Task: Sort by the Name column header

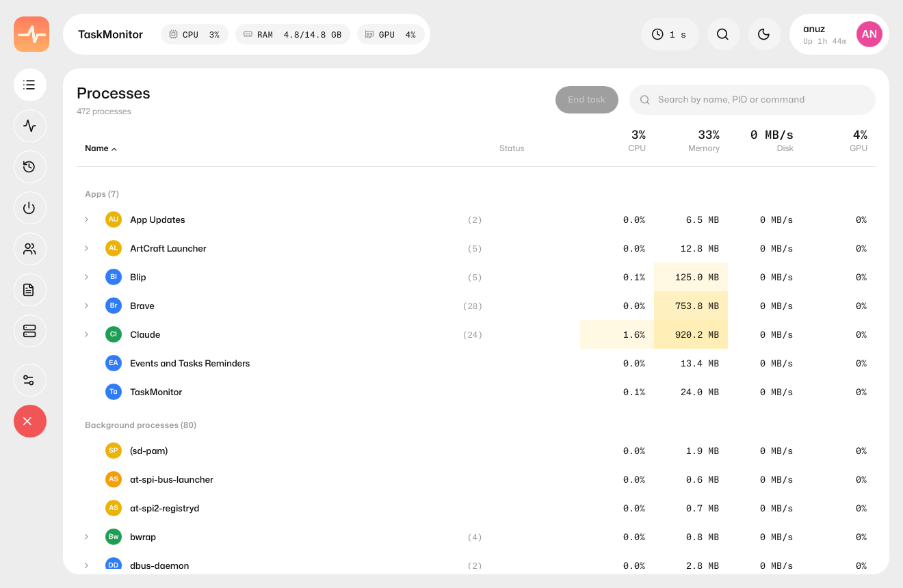Action: pos(101,148)
